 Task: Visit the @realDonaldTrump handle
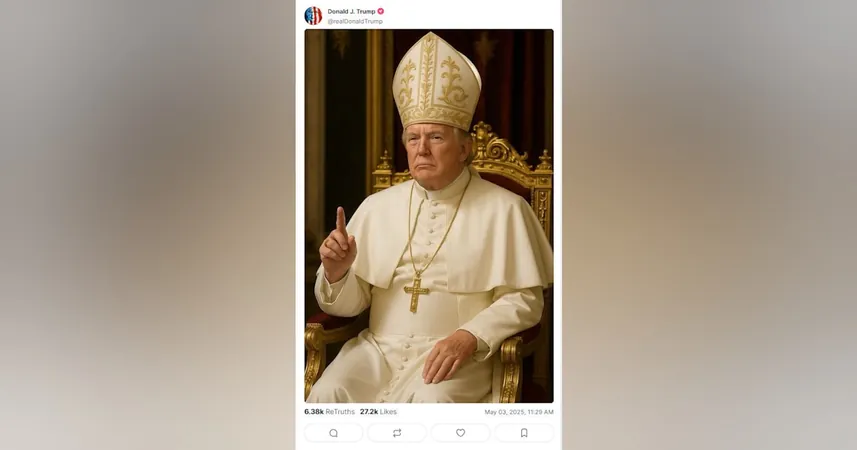click(355, 21)
